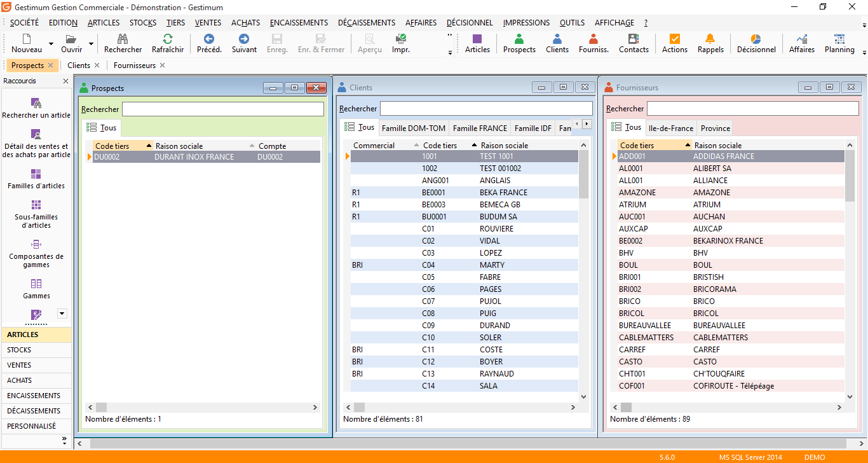Click the Fournisseurs Rechercher input field
The width and height of the screenshot is (868, 463).
point(752,109)
